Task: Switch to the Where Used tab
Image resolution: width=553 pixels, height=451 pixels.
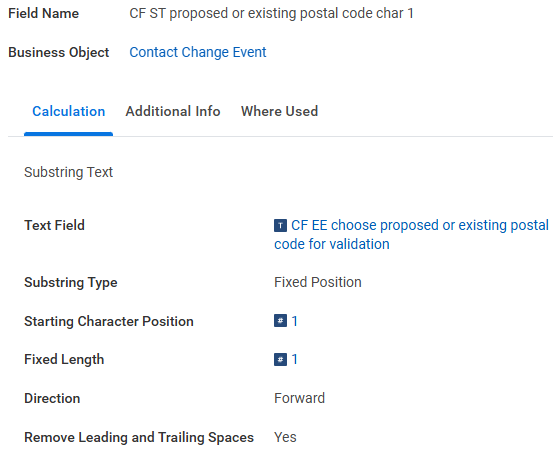Action: click(x=279, y=111)
